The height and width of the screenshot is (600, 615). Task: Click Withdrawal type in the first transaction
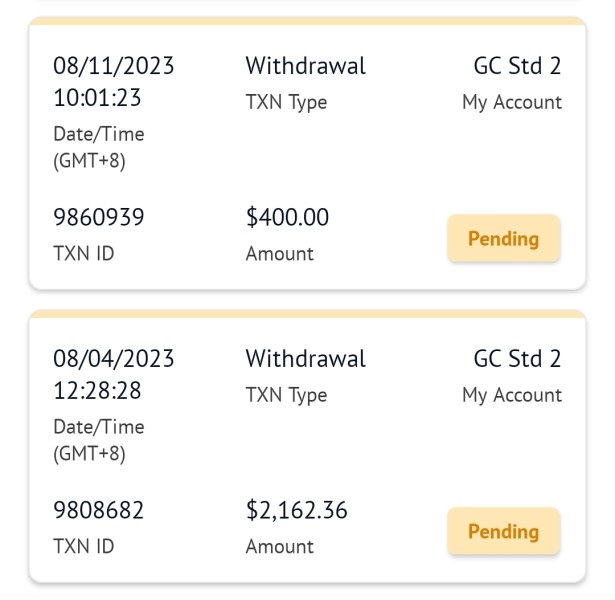click(305, 67)
